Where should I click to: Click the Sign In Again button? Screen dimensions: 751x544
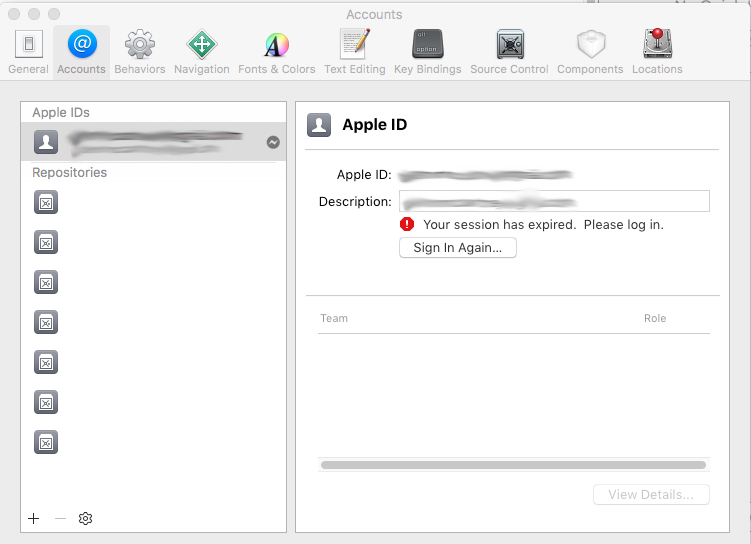click(458, 248)
